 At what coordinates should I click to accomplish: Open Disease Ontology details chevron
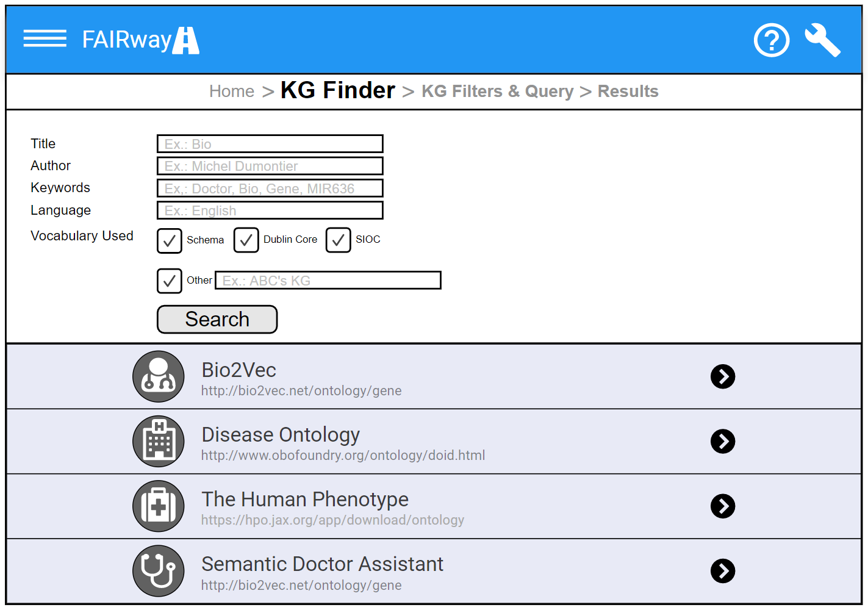[x=723, y=441]
